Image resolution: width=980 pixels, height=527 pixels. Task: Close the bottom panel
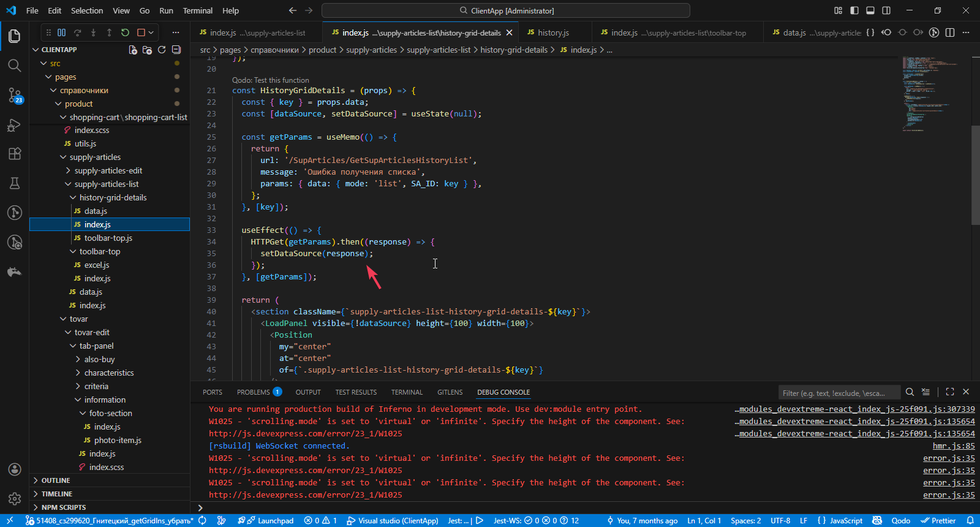(966, 392)
